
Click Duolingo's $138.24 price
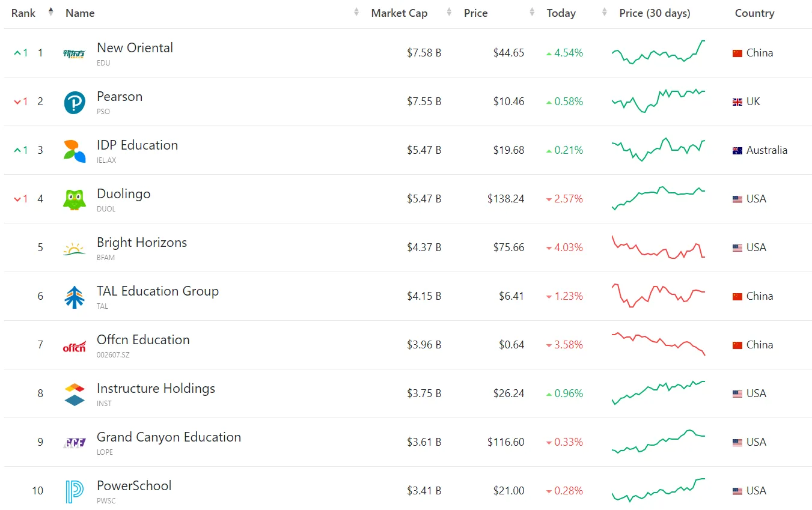coord(505,199)
